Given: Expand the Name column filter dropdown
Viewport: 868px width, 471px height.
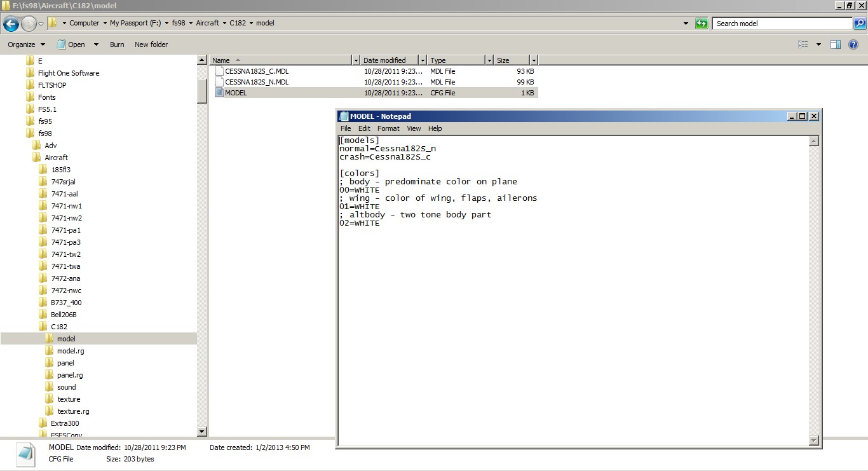Looking at the screenshot, I should [356, 60].
